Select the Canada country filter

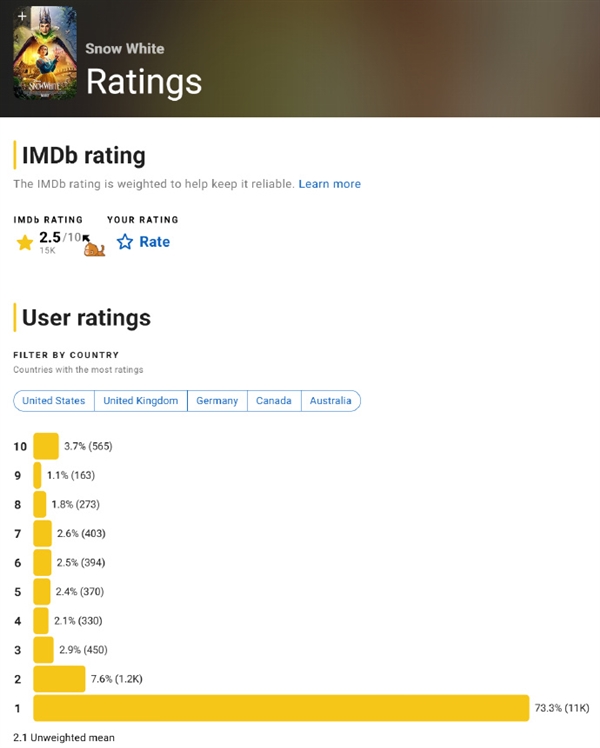pos(274,401)
